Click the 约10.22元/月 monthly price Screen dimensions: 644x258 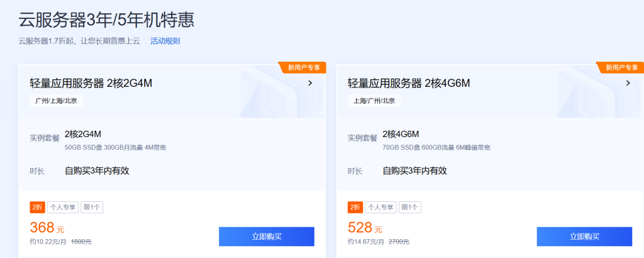(x=48, y=242)
